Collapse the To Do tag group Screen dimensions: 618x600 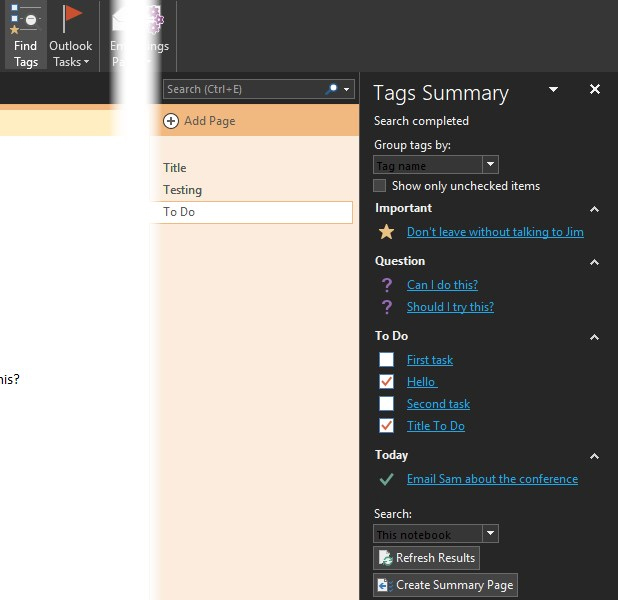(x=595, y=337)
